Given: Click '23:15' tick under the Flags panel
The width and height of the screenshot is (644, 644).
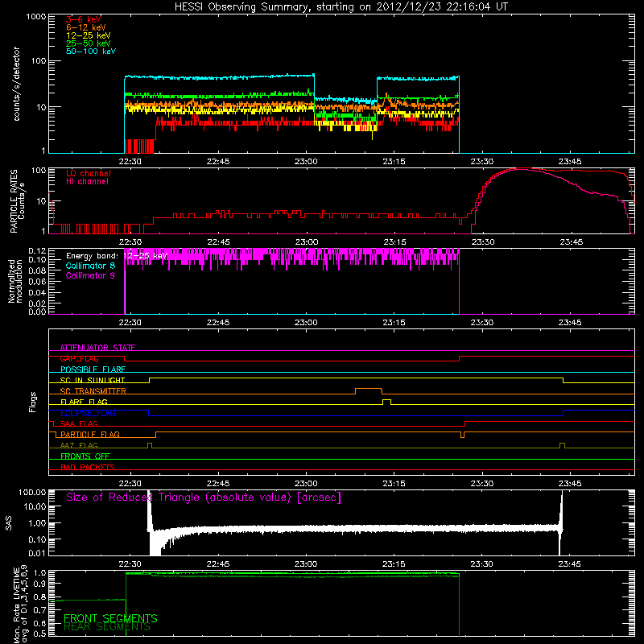Looking at the screenshot, I should pyautogui.click(x=394, y=484).
